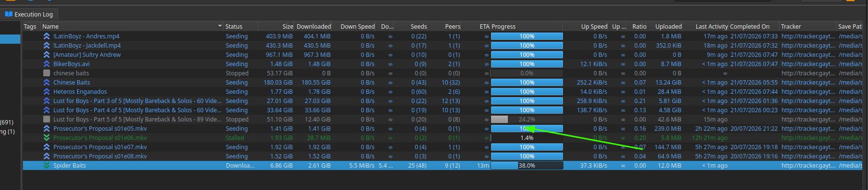Viewport: 868px width, 190px height.
Task: Click the 12h 21m ago last activity
Action: click(710, 138)
